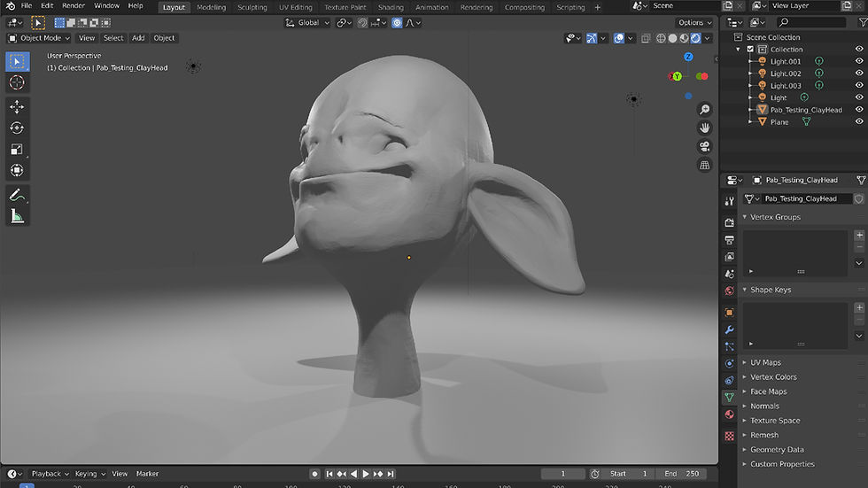Open the Particles properties tab

coord(730,346)
